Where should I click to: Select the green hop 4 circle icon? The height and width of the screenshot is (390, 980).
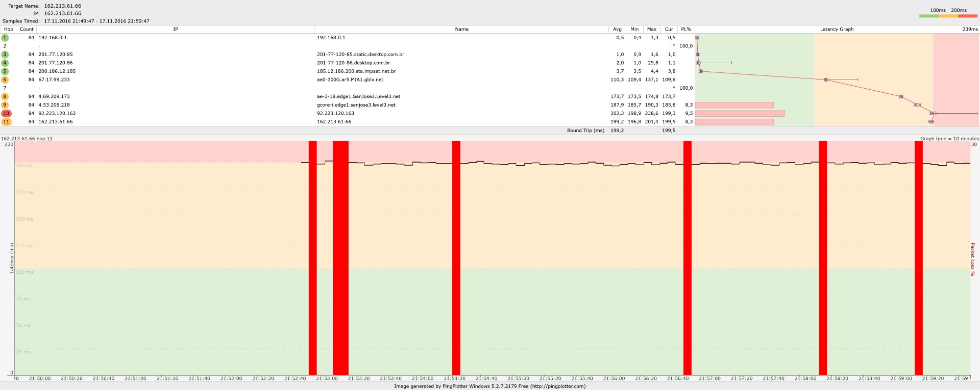[5, 63]
